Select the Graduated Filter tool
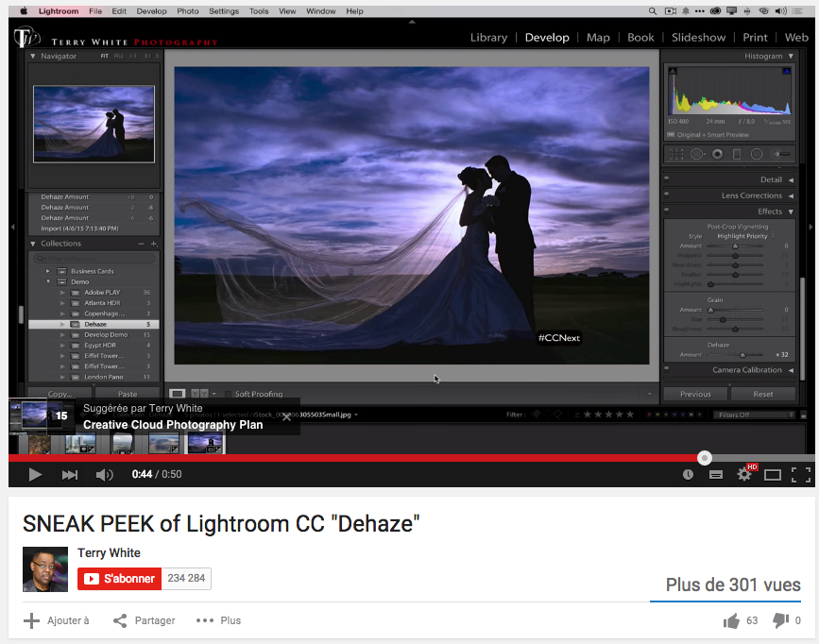 point(737,154)
